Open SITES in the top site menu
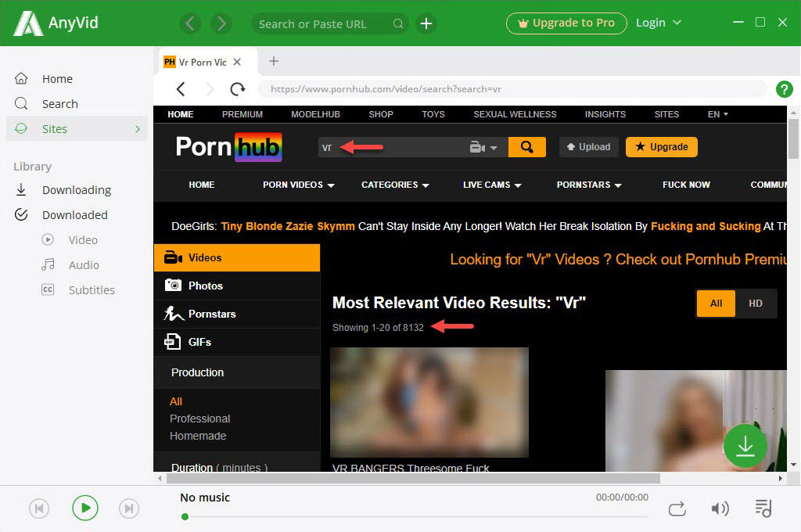 (666, 114)
